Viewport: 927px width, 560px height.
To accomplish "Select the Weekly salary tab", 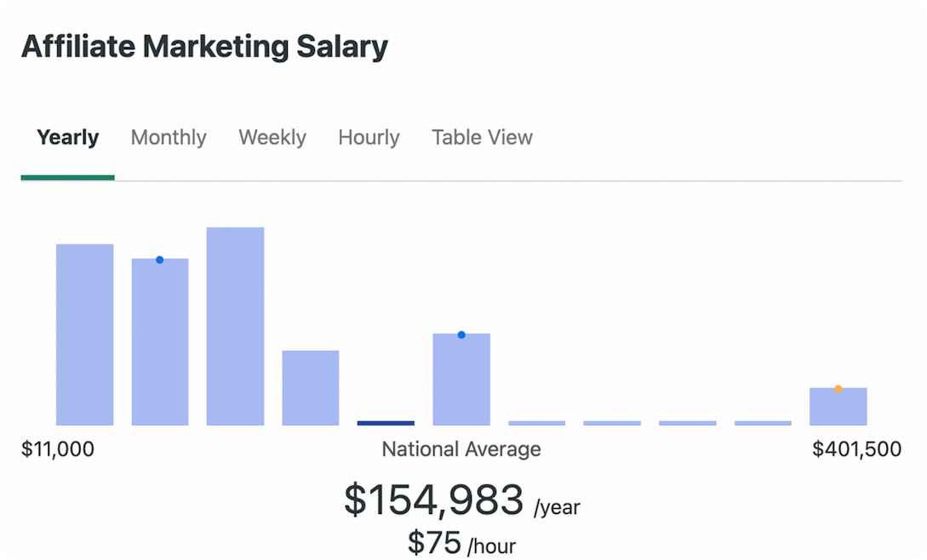I will coord(272,138).
